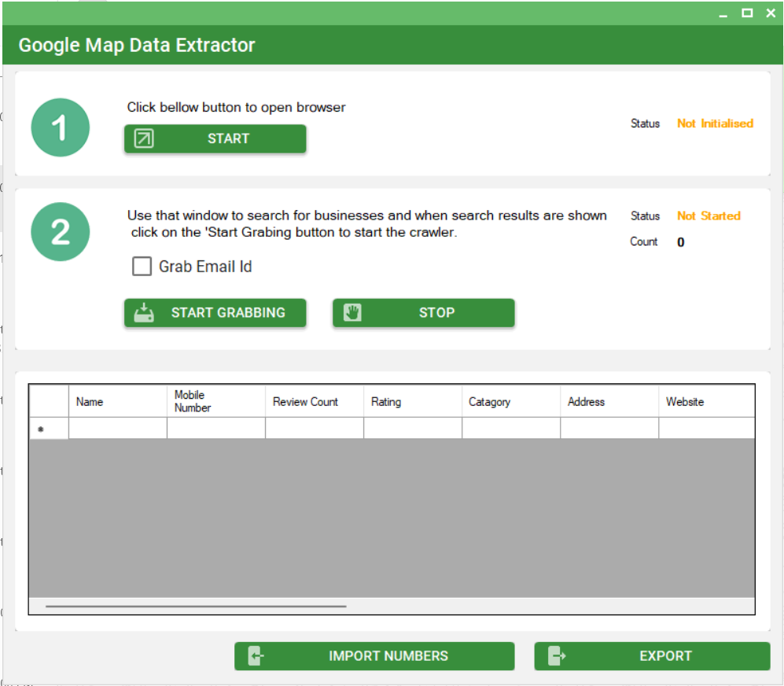Click the export arrow icon on EXPORT
Viewport: 784px width, 686px height.
pyautogui.click(x=557, y=656)
